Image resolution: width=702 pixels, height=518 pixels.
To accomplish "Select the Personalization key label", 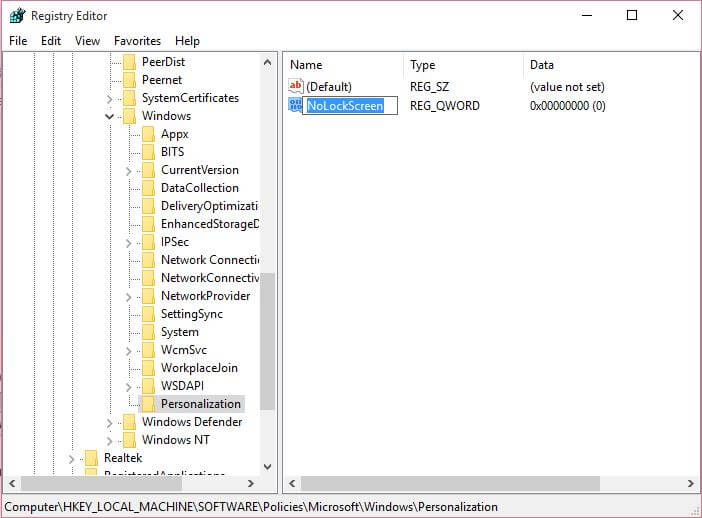I will (x=201, y=404).
